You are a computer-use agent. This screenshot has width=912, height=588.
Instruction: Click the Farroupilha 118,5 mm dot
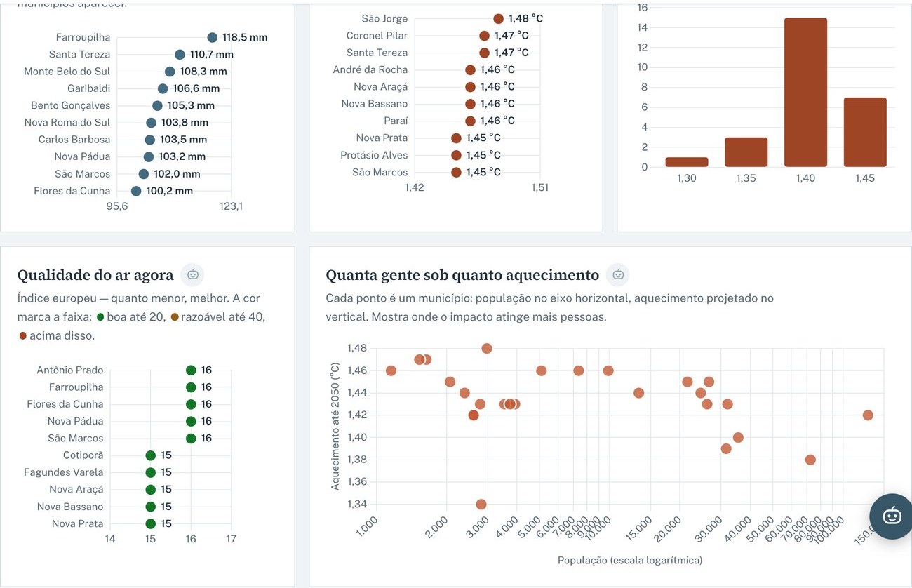213,37
